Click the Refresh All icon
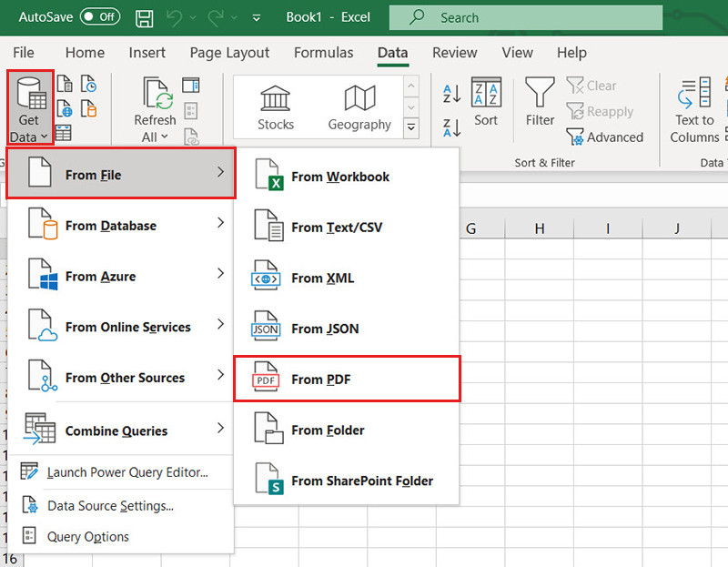The height and width of the screenshot is (567, 728). [x=155, y=107]
